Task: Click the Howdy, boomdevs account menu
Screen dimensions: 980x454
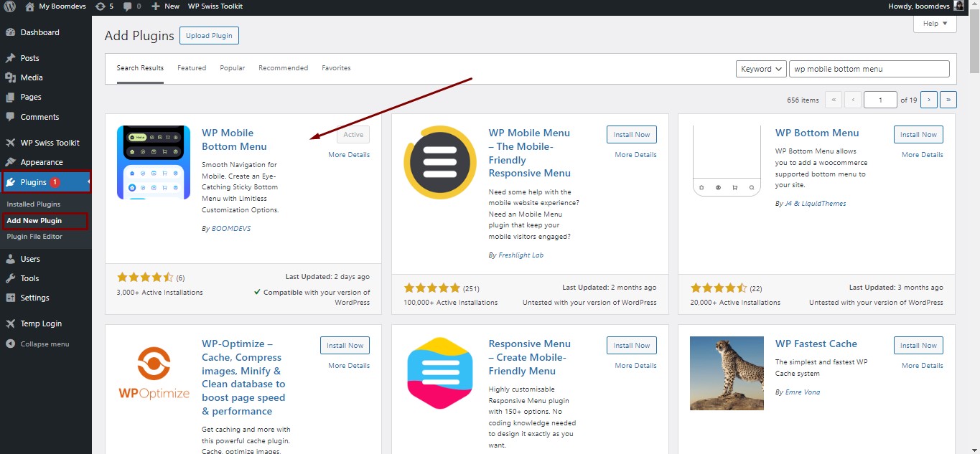Action: click(x=928, y=6)
